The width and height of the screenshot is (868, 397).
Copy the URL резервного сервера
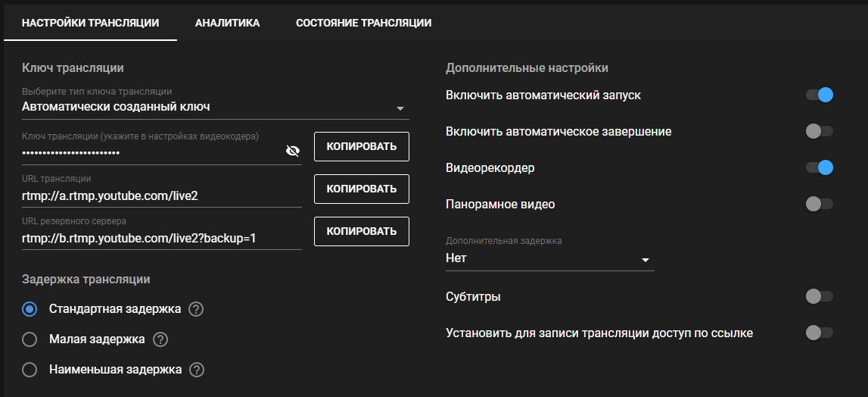[x=362, y=231]
